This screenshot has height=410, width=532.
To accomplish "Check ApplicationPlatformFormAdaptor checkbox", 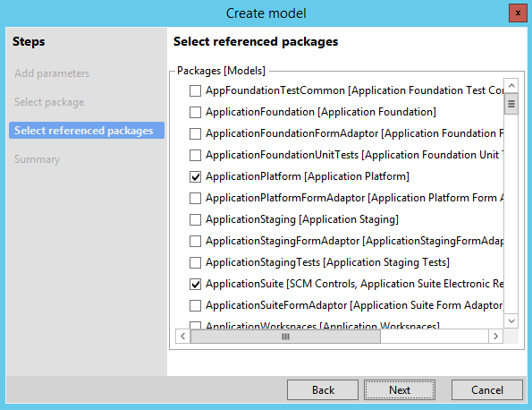I will point(195,198).
